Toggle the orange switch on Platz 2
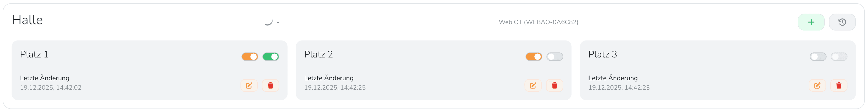 pos(534,57)
